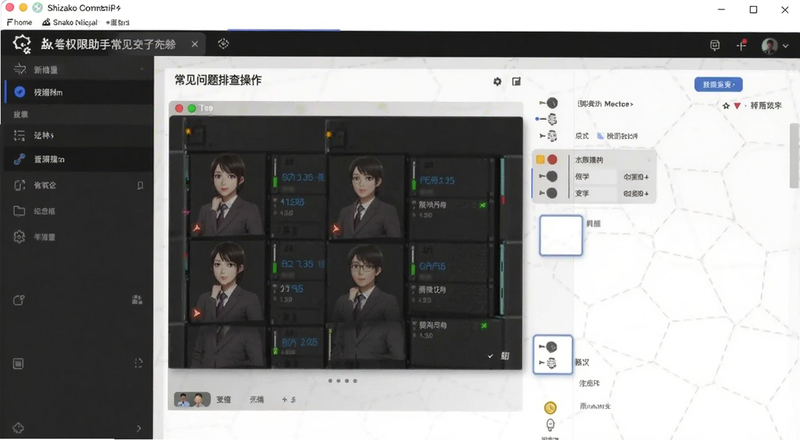Click the diamond icon at sidebar bottom
The width and height of the screenshot is (800, 440).
(x=18, y=428)
